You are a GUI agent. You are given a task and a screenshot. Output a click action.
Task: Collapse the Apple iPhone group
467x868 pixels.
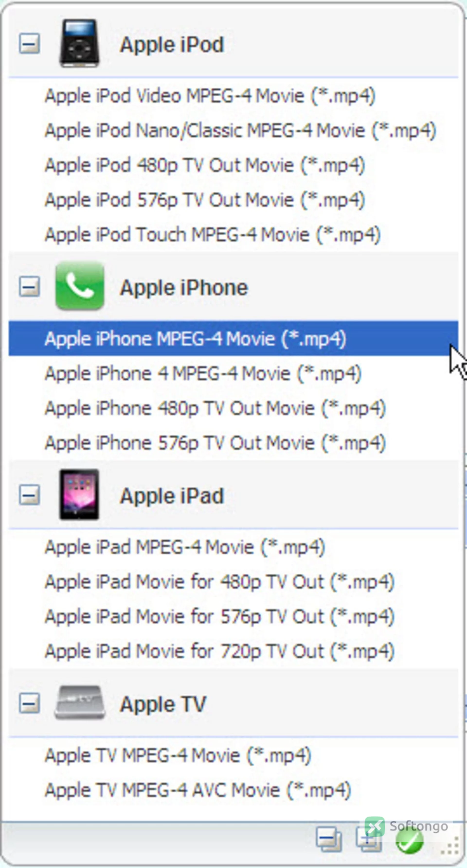point(29,287)
